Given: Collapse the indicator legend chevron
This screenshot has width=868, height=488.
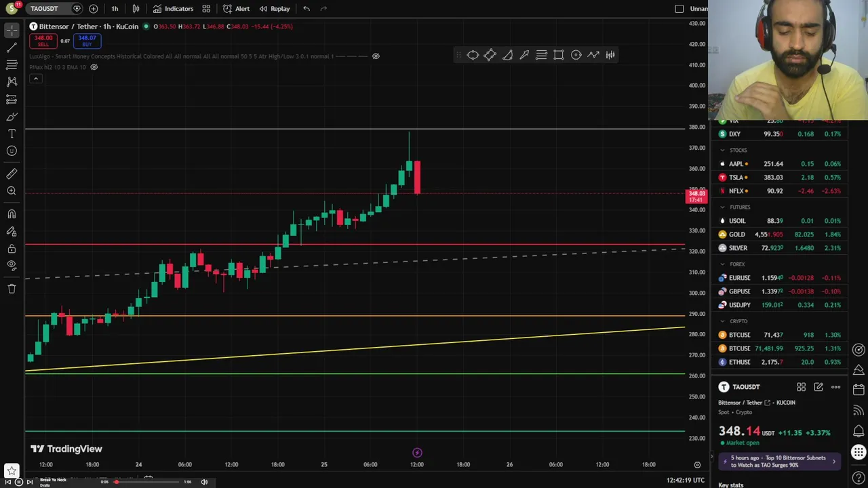Looking at the screenshot, I should [36, 79].
